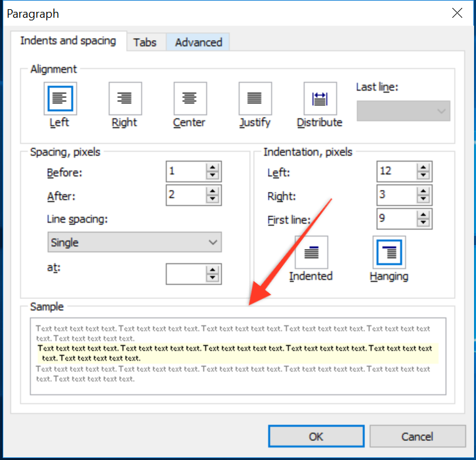Viewport: 476px width, 460px height.
Task: Open Indents and spacing tab
Action: click(68, 41)
